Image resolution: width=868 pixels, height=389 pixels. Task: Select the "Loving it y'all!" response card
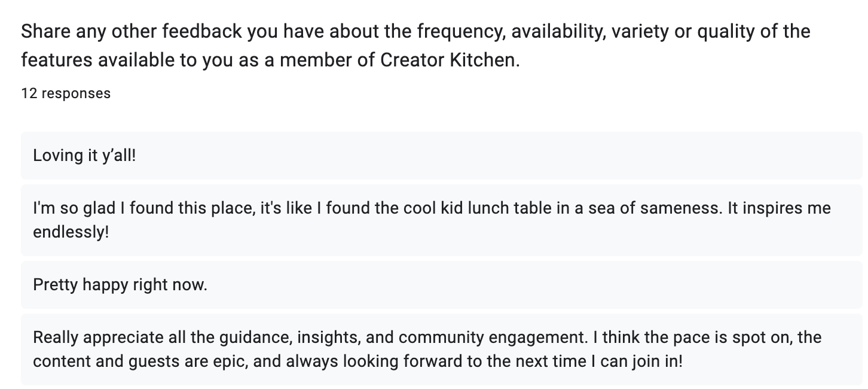point(441,156)
